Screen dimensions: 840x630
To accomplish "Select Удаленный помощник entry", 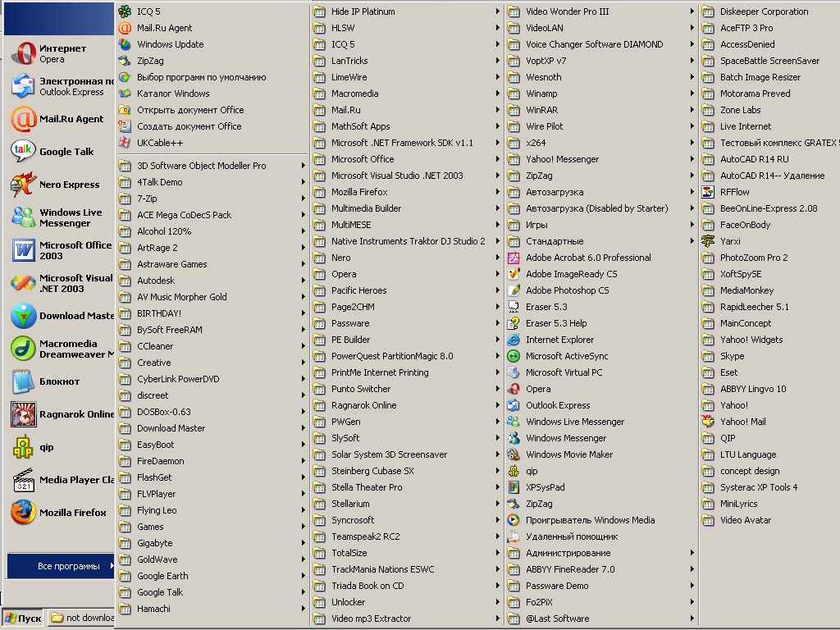I will point(601,536).
